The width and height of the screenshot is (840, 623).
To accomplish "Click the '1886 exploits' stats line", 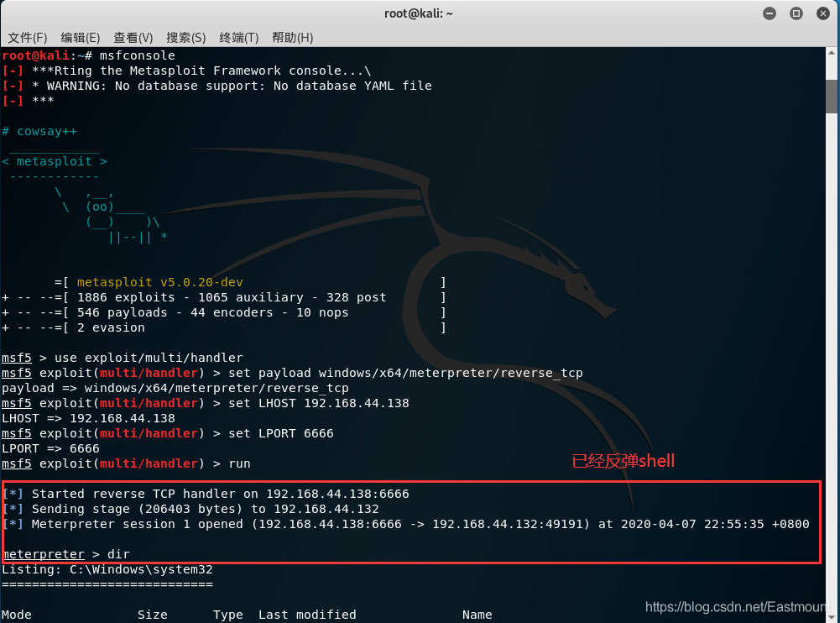I will (223, 297).
